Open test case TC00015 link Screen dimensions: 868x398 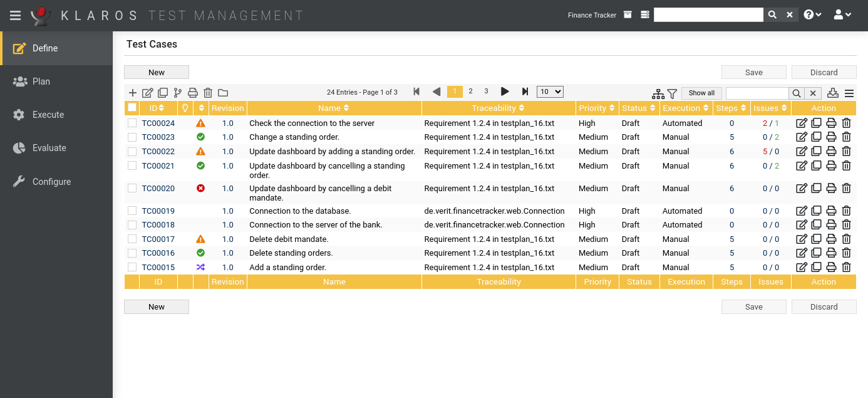(x=158, y=268)
